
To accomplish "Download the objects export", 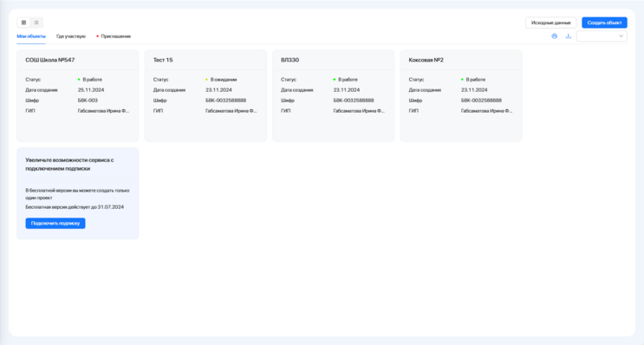I will pyautogui.click(x=569, y=36).
